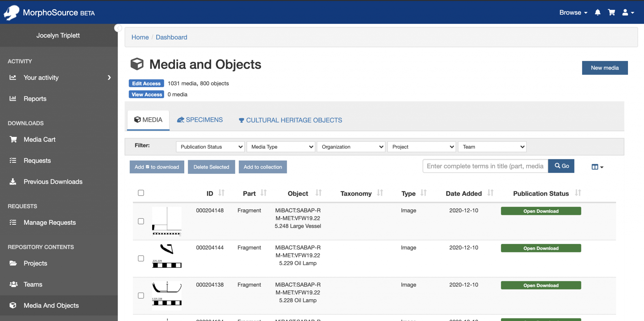This screenshot has width=644, height=321.
Task: Switch to the SPECIMENS tab
Action: pyautogui.click(x=200, y=120)
